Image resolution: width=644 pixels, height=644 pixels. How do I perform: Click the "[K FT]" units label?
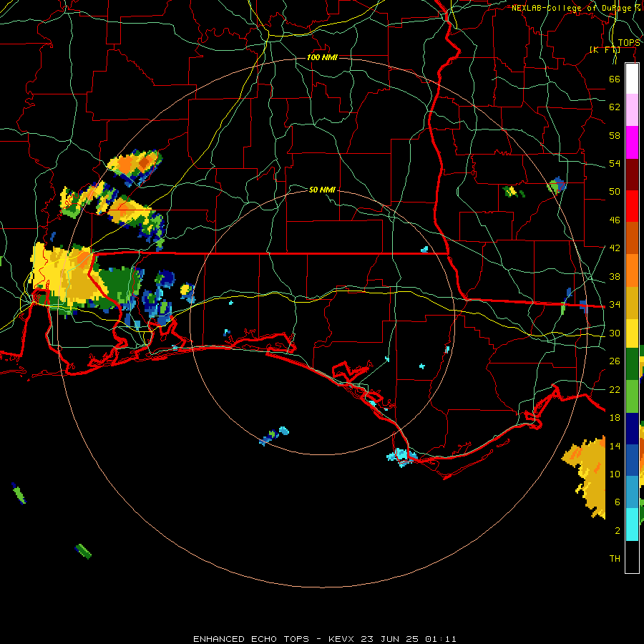(x=605, y=50)
